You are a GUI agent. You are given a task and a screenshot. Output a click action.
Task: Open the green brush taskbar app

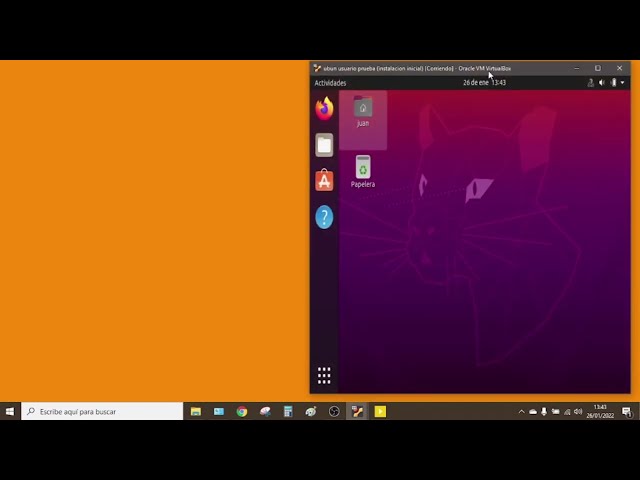pyautogui.click(x=311, y=411)
